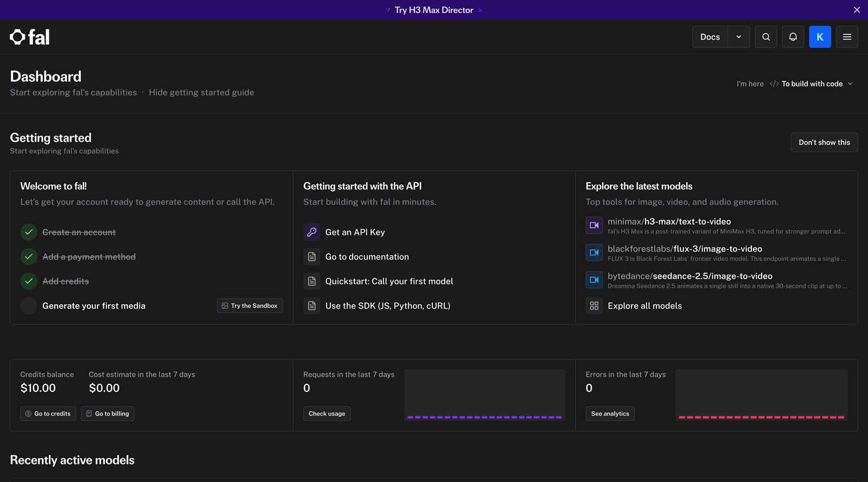The width and height of the screenshot is (868, 482).
Task: Click the Dashboard page heading
Action: tap(46, 76)
